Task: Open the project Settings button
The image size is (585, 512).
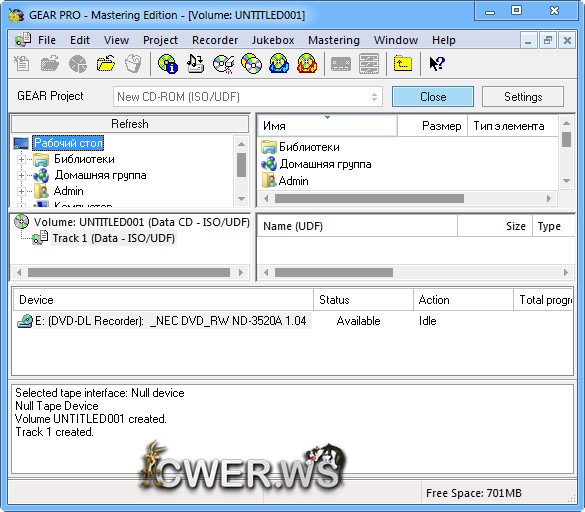Action: (523, 97)
